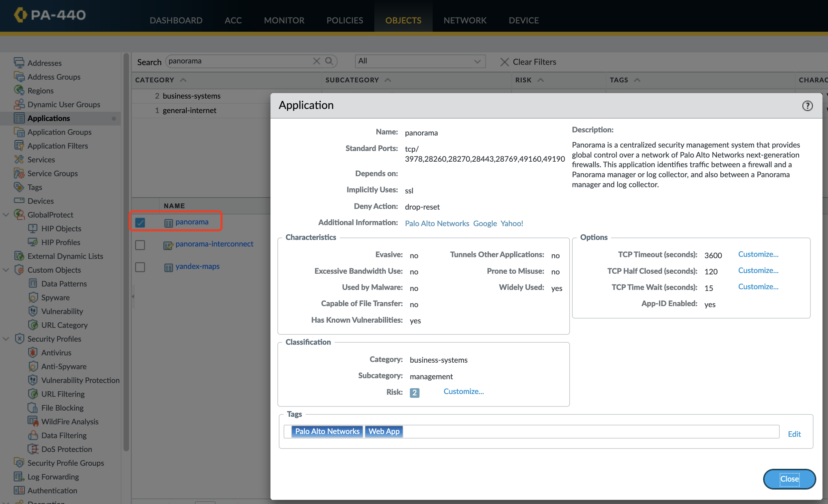Customize the Risk classification
The image size is (828, 504).
click(x=463, y=391)
